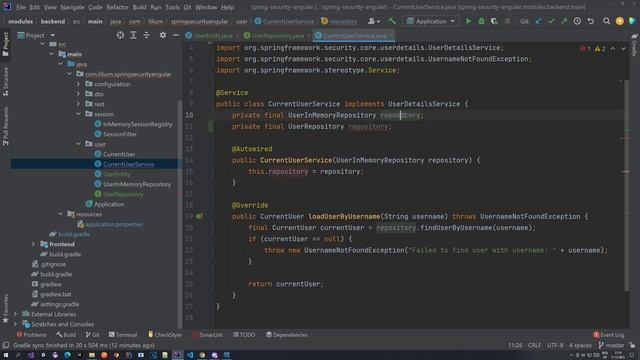Hide the Project tool window
The width and height of the screenshot is (640, 360).
pyautogui.click(x=176, y=36)
